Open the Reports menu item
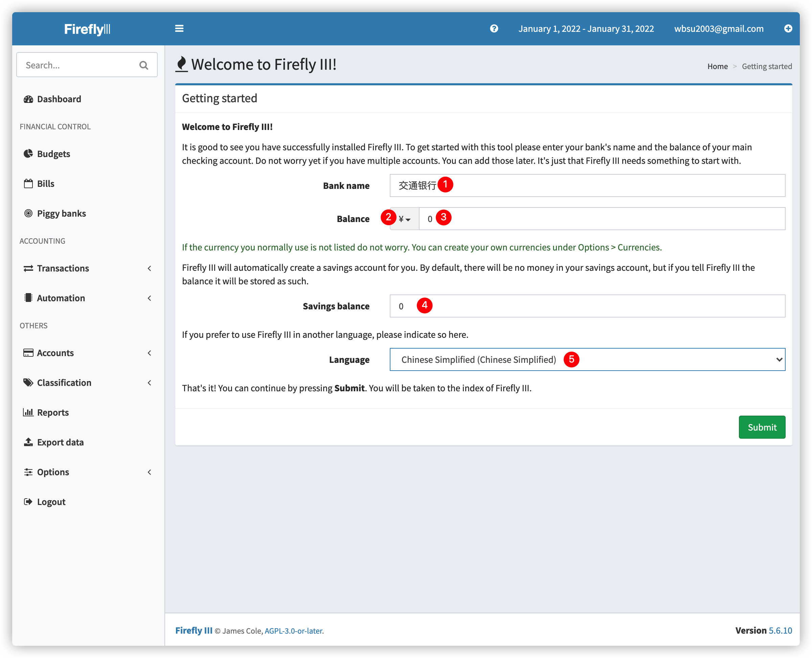Viewport: 812px width, 658px height. [x=53, y=412]
